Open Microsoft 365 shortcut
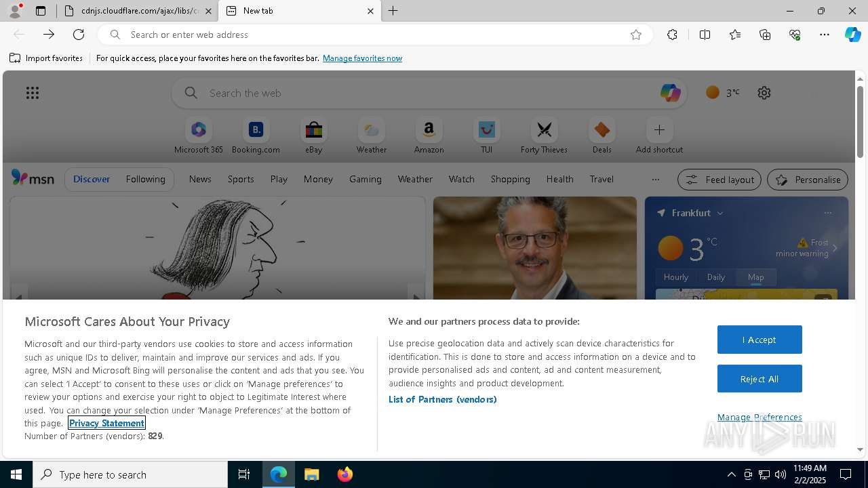The image size is (868, 488). [199, 137]
